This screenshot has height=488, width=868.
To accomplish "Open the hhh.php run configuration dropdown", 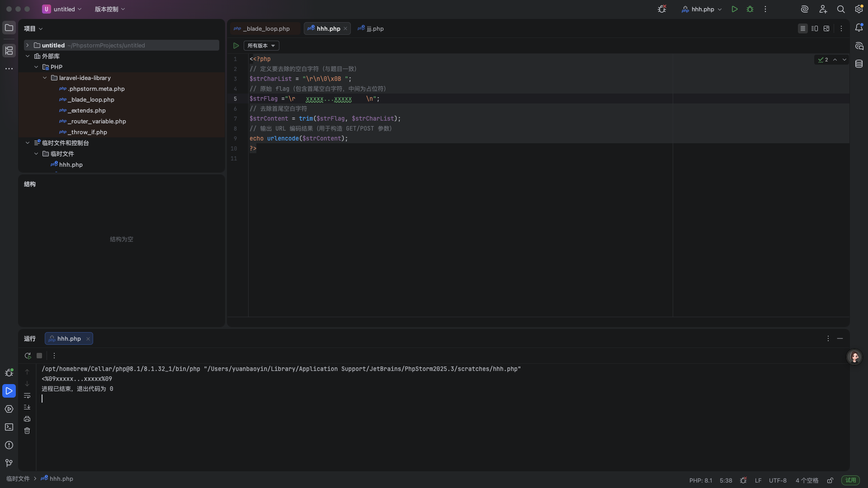I will coord(702,9).
